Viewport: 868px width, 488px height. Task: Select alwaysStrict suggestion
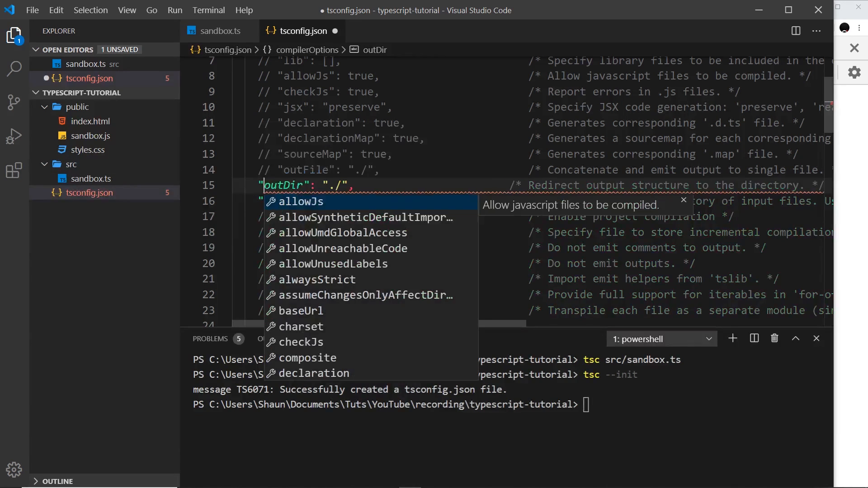[x=371, y=280]
